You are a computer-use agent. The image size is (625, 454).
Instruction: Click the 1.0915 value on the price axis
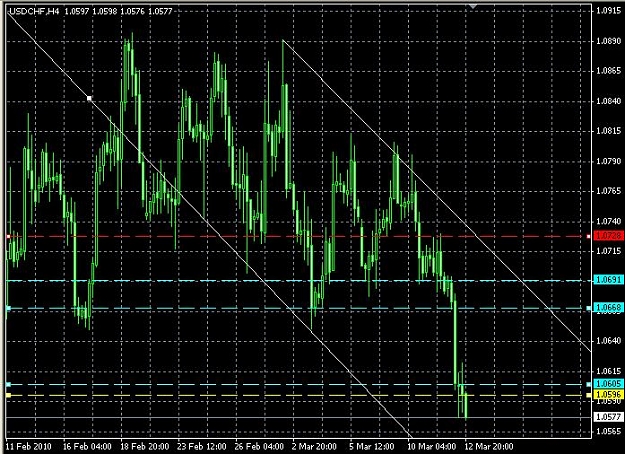tap(608, 11)
